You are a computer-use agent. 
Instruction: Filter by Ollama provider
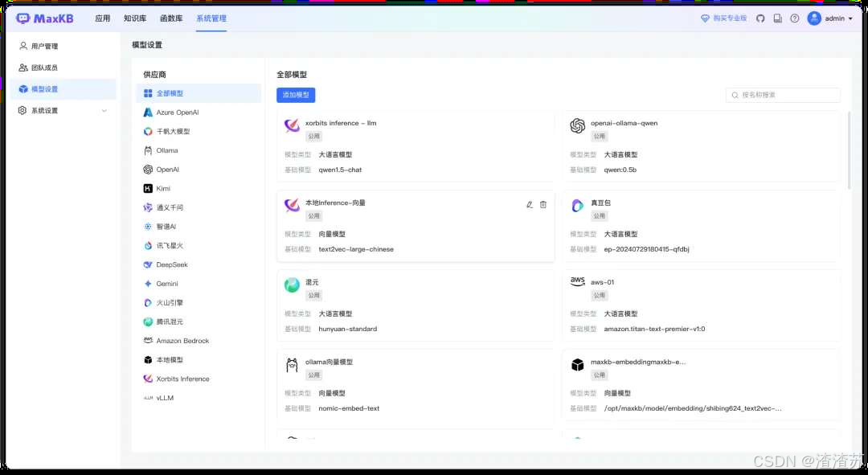click(x=199, y=150)
